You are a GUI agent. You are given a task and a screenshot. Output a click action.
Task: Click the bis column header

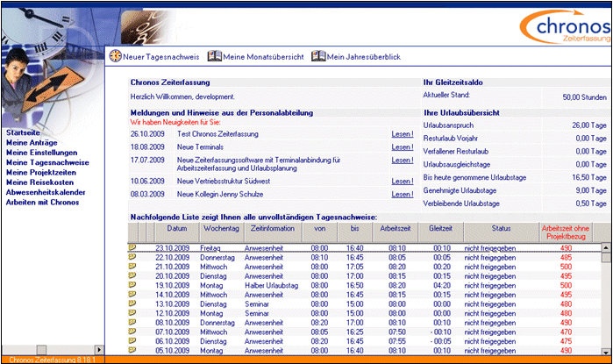[354, 232]
